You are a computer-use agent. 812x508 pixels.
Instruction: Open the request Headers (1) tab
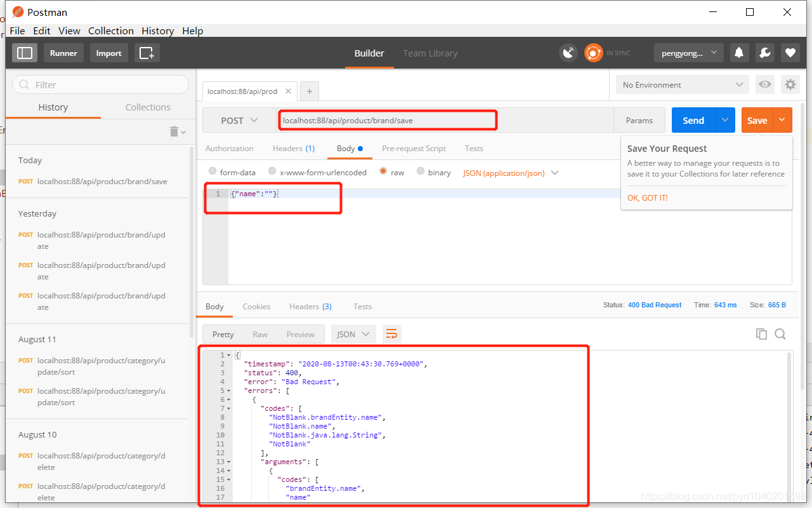pos(294,148)
